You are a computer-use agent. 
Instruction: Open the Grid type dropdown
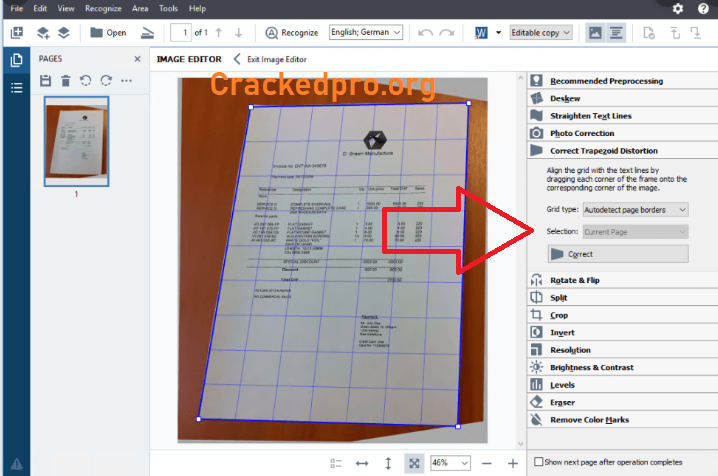pos(636,210)
